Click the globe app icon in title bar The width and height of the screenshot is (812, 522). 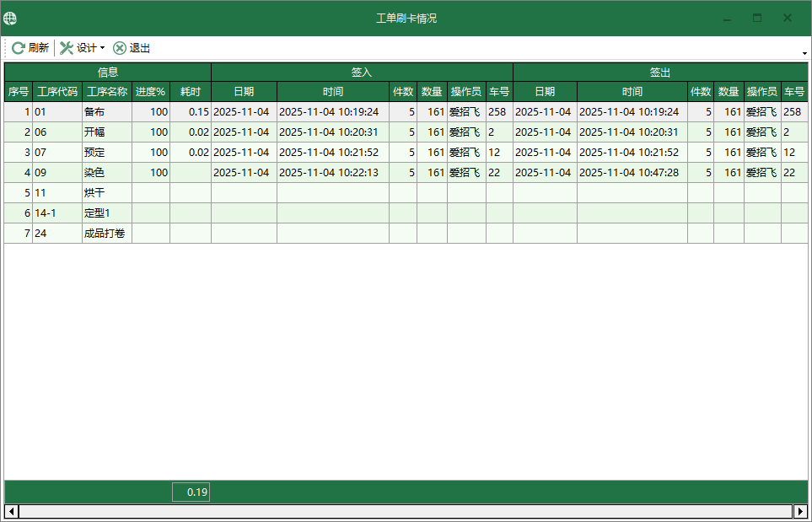pos(10,18)
